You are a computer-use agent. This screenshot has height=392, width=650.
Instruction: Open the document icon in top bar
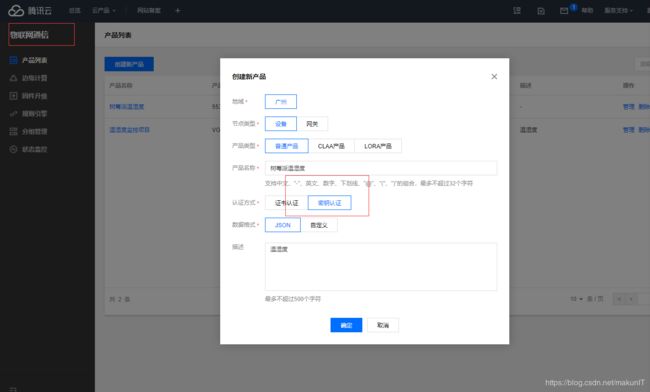(541, 11)
